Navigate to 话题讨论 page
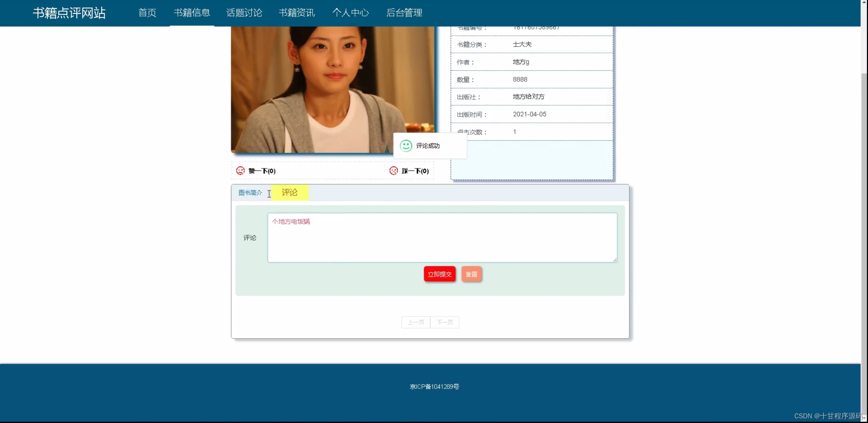Image resolution: width=868 pixels, height=423 pixels. (x=244, y=13)
